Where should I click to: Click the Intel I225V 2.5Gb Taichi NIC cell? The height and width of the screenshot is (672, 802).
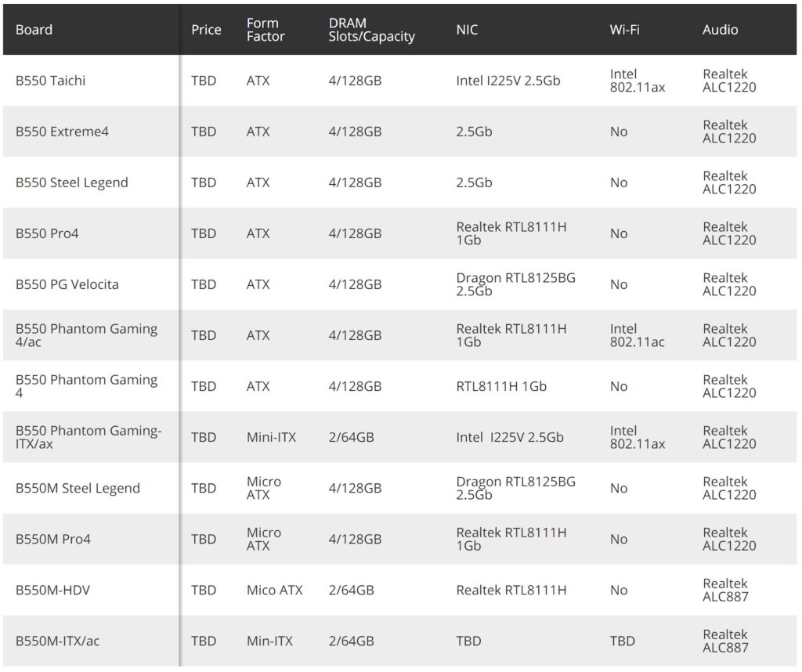tap(508, 81)
